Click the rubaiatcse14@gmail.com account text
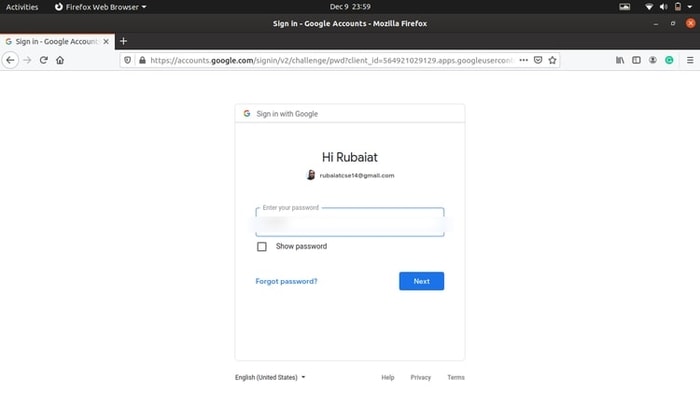 click(x=357, y=175)
